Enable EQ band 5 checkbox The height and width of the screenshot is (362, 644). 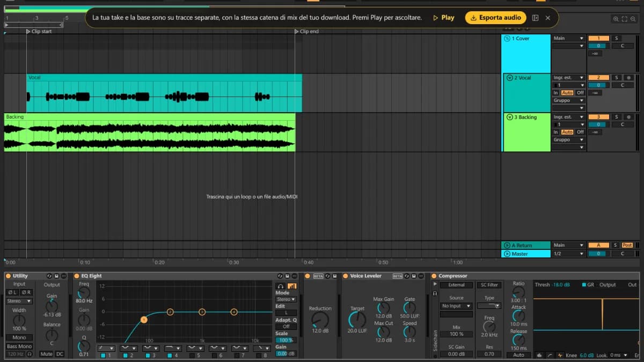coord(192,355)
